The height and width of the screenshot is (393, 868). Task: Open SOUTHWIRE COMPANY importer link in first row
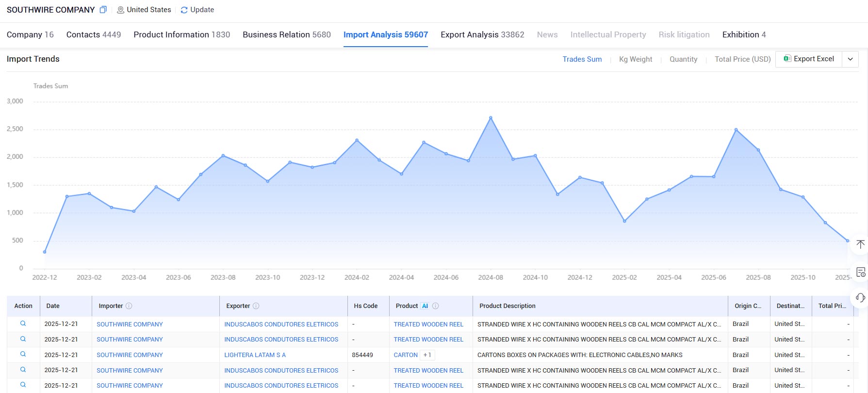[x=130, y=324]
